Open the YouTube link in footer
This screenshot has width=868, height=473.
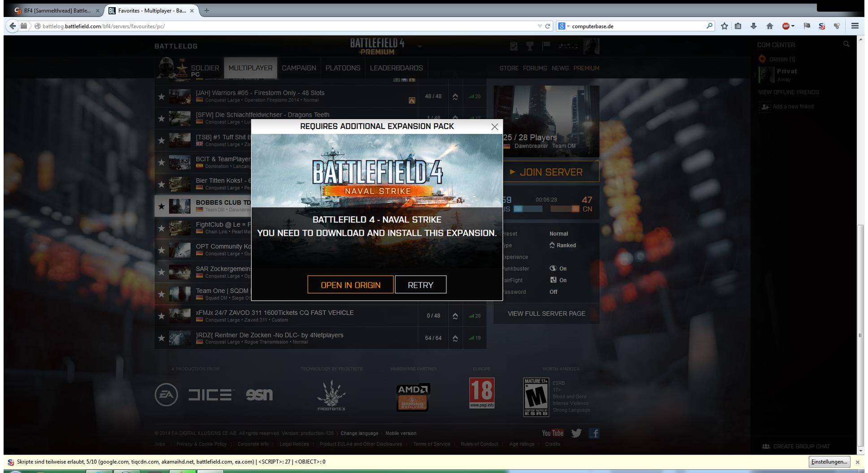(553, 433)
